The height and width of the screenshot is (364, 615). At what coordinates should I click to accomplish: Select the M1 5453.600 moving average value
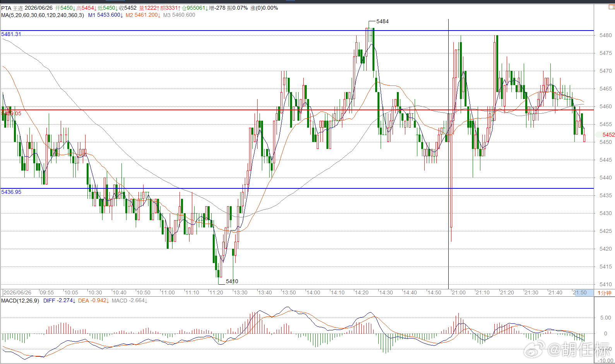(105, 15)
